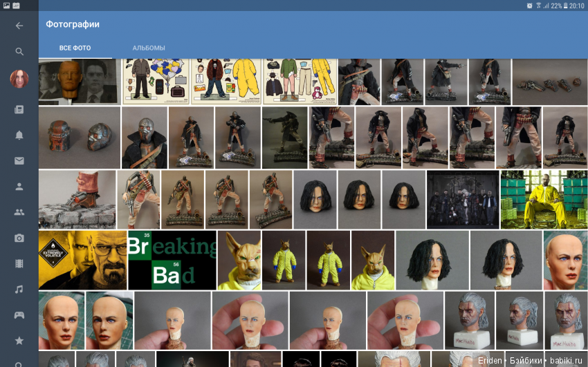Open the photo of two red helmets

tap(79, 138)
